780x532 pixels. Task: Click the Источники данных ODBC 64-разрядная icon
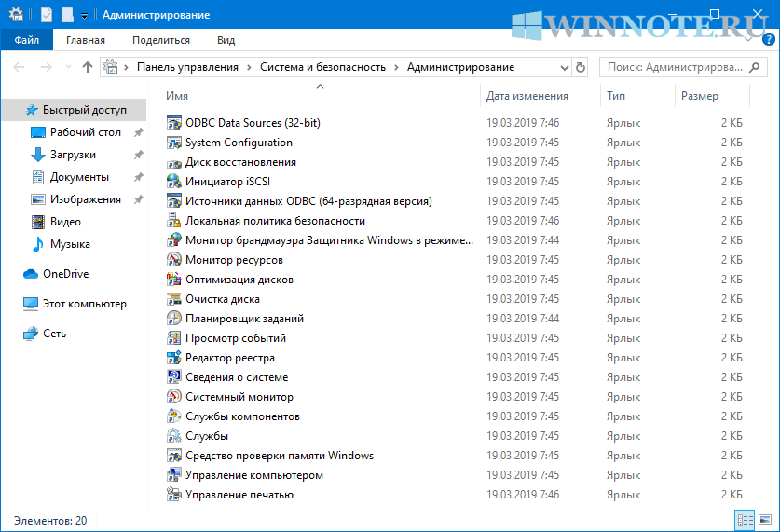173,201
